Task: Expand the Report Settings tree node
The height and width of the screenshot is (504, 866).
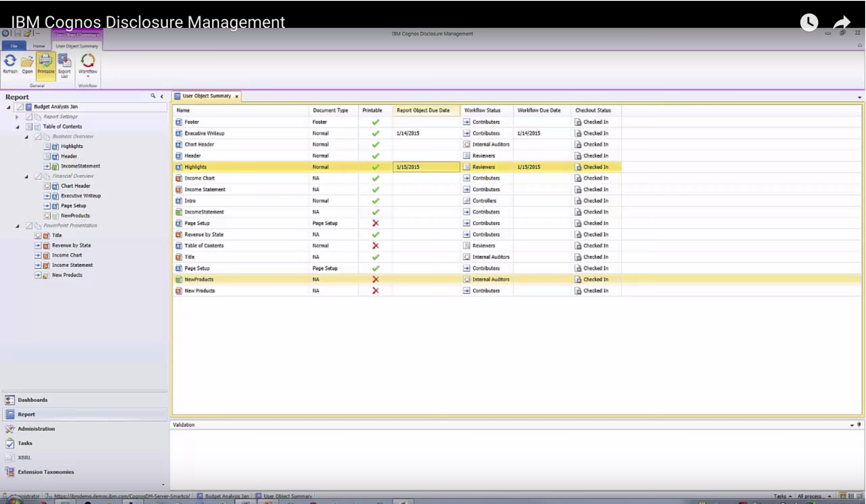Action: pos(17,117)
